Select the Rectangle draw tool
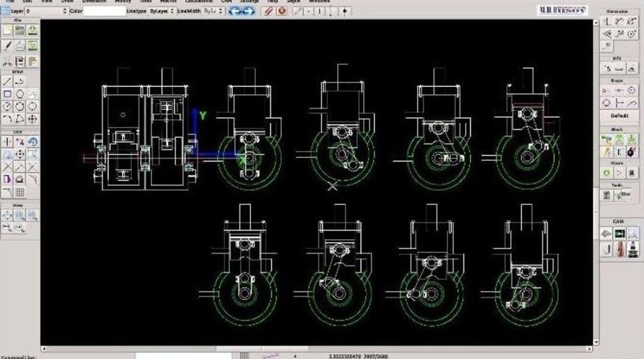Viewport: 644px width, 359px height. 7,93
